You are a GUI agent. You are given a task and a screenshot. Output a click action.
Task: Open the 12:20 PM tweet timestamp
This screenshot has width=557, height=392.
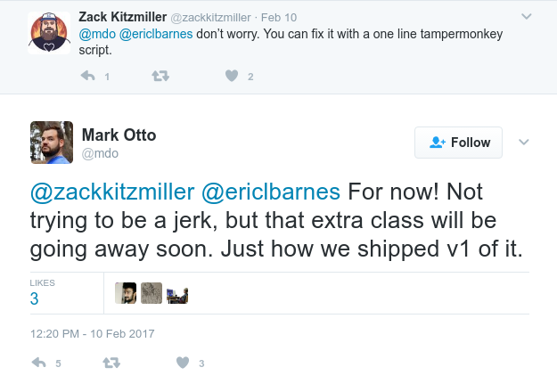(x=93, y=333)
